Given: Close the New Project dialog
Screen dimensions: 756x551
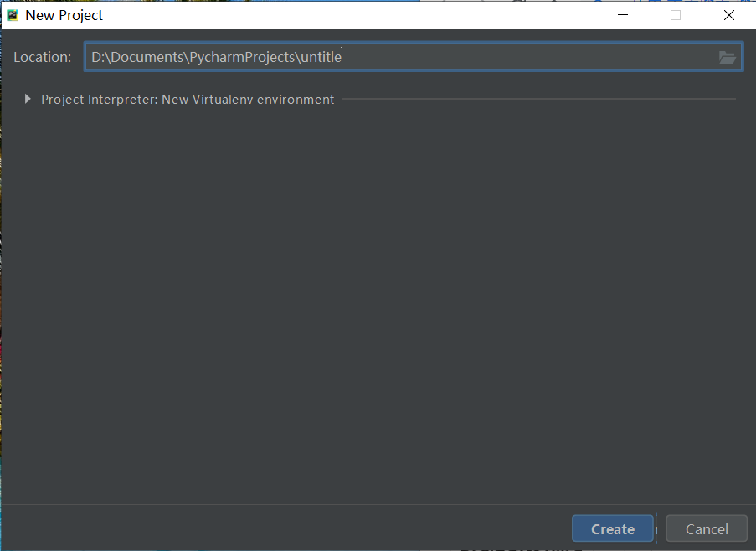Looking at the screenshot, I should [729, 15].
